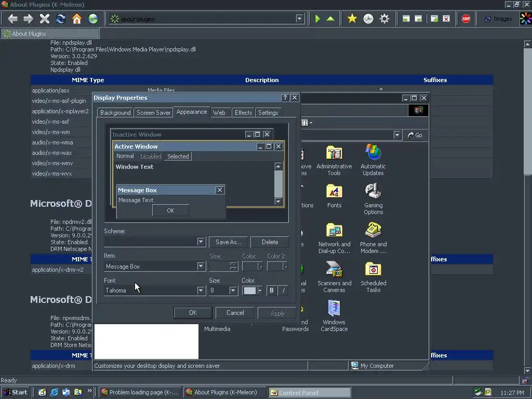The image size is (532, 399).
Task: Open a new tab with plus icon
Action: pyautogui.click(x=434, y=19)
